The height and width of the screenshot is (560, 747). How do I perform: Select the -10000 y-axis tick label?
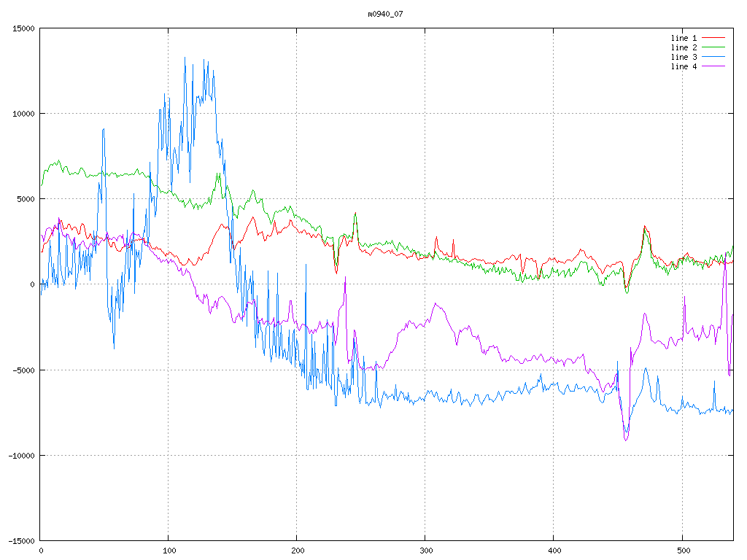(x=20, y=456)
